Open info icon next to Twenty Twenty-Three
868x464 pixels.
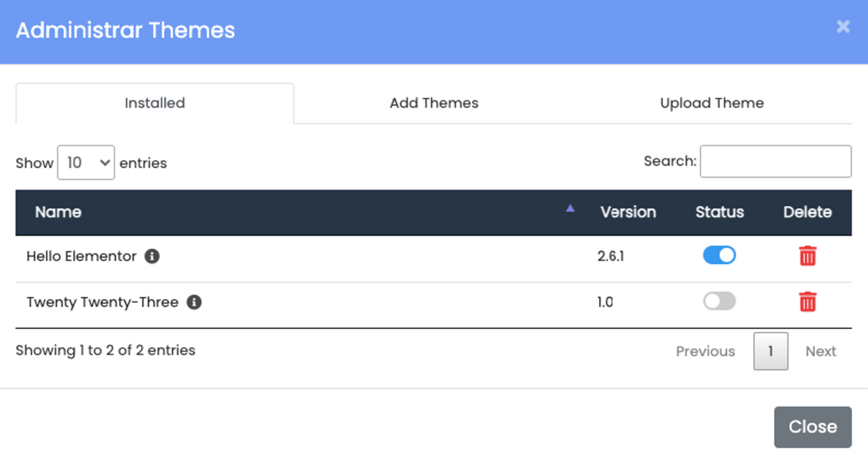pyautogui.click(x=194, y=302)
